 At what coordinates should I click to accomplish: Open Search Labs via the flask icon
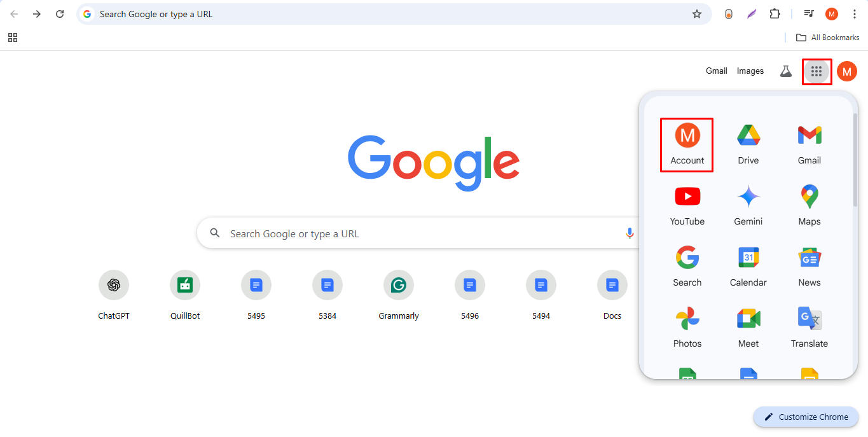coord(785,71)
